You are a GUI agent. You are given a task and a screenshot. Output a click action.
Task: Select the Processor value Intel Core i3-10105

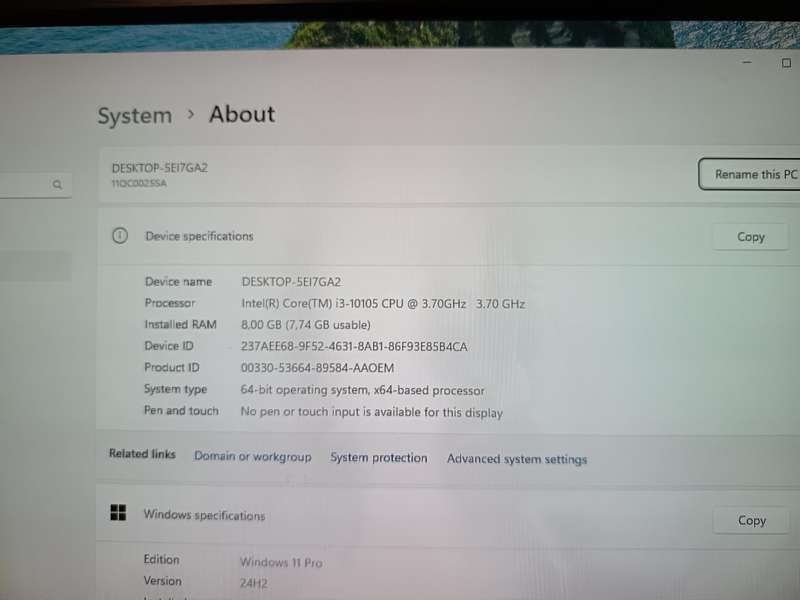point(383,304)
